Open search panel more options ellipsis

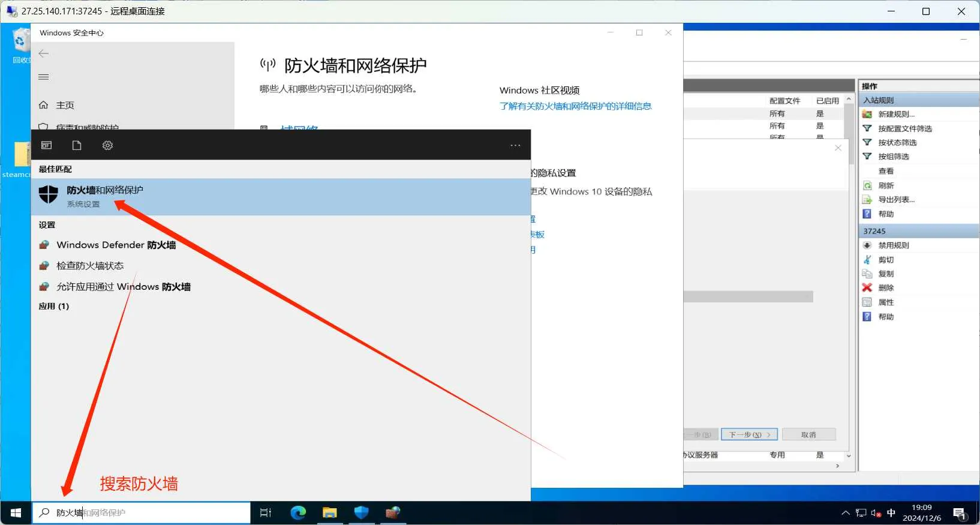[515, 145]
